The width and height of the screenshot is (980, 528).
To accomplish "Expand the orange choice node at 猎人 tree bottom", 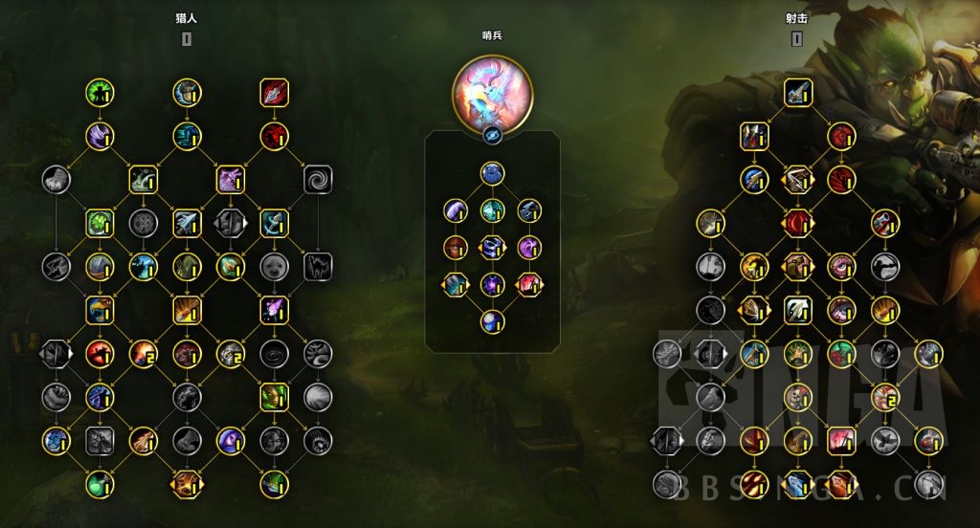I will pos(187,484).
